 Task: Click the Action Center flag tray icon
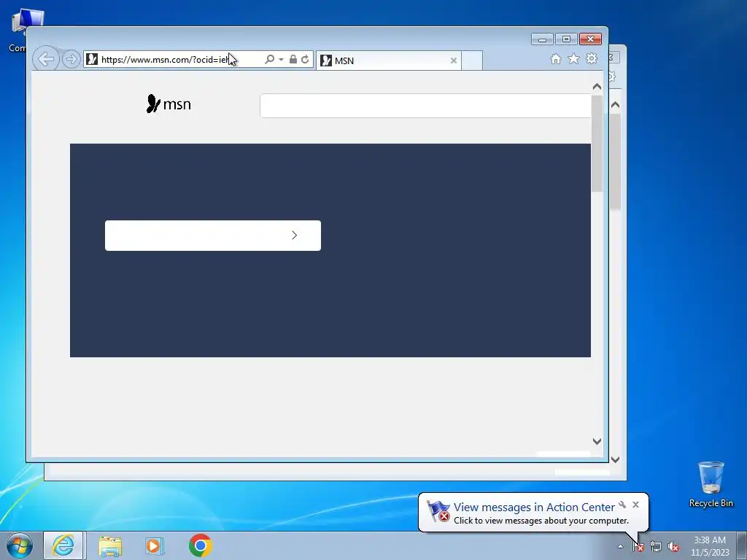click(x=638, y=546)
